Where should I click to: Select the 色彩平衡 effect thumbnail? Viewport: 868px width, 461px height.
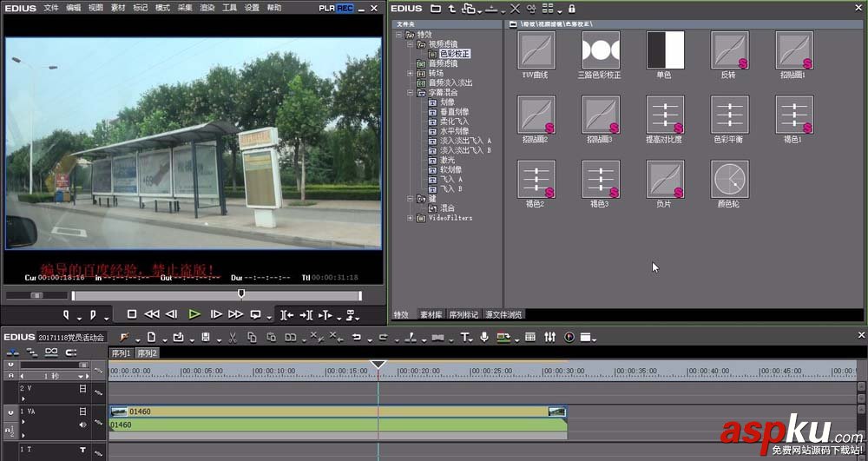pyautogui.click(x=730, y=115)
